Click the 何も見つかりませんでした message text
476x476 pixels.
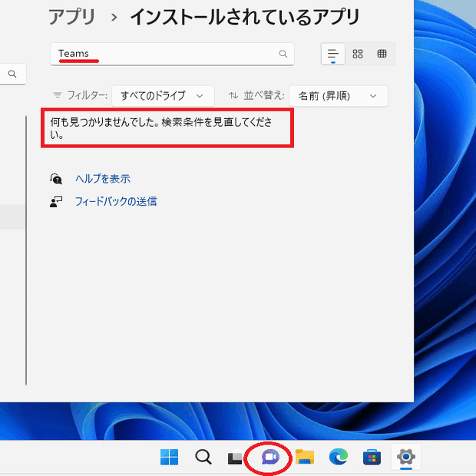point(161,127)
